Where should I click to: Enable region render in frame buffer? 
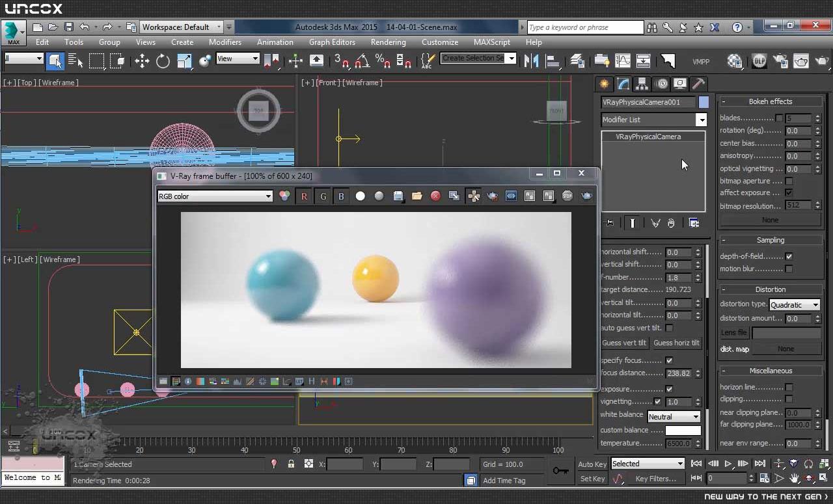click(x=493, y=196)
